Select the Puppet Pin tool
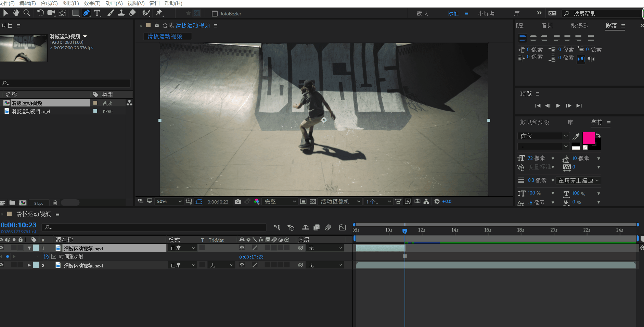This screenshot has width=644, height=327. [159, 13]
